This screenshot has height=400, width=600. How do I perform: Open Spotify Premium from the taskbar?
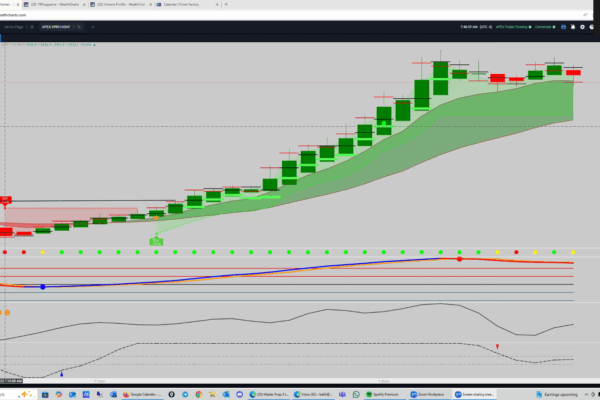click(x=383, y=394)
